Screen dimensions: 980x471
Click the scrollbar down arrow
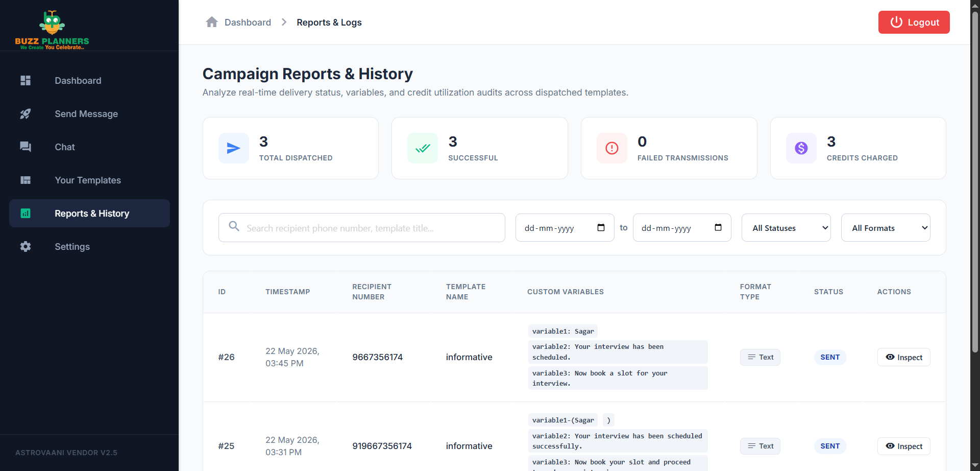(975, 466)
